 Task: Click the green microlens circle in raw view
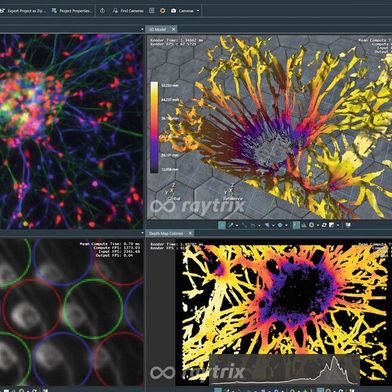point(93,309)
